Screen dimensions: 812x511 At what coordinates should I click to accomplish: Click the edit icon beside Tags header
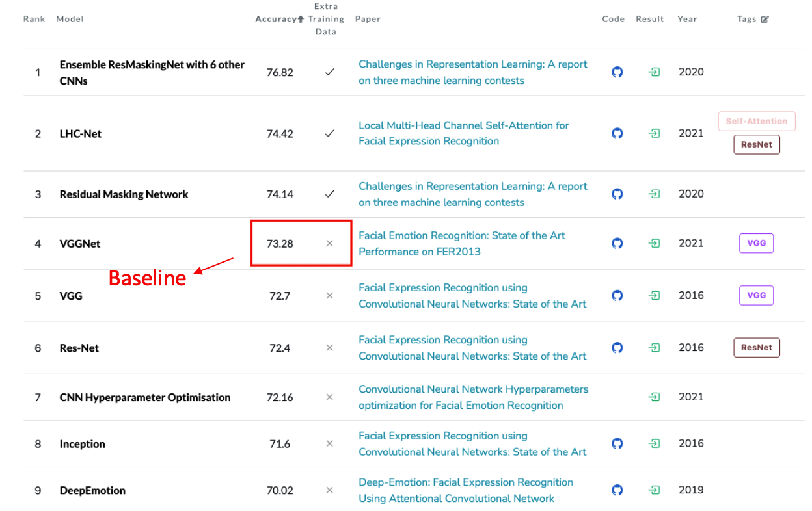click(x=765, y=20)
